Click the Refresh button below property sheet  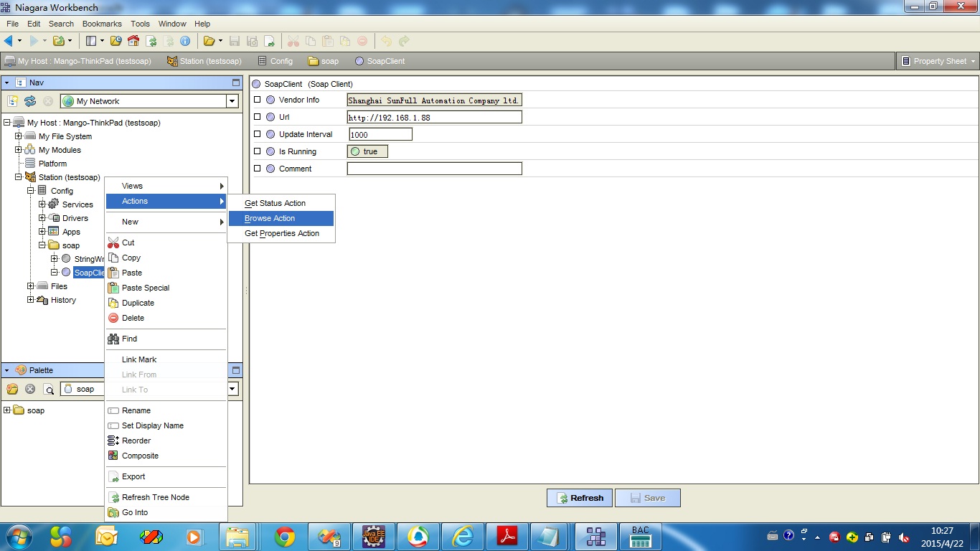[x=580, y=498]
